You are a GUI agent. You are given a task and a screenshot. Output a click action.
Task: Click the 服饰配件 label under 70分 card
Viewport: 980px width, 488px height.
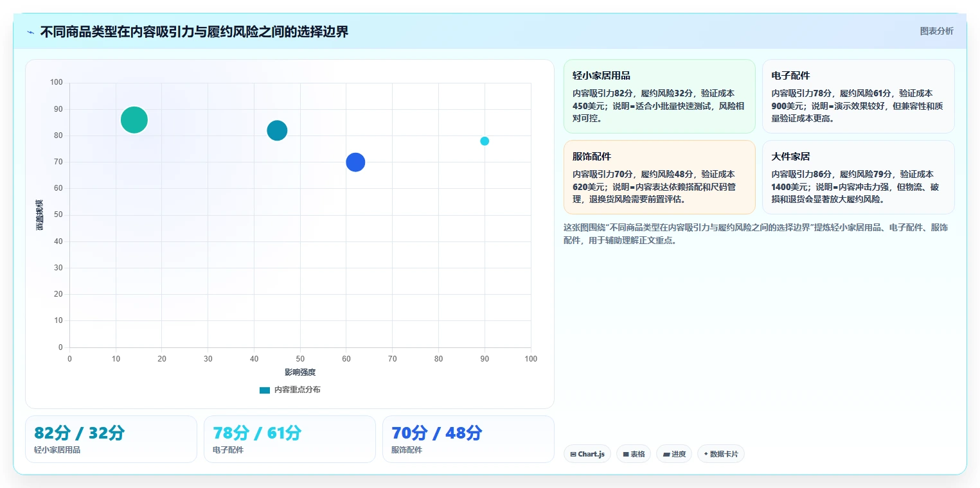[x=407, y=450]
